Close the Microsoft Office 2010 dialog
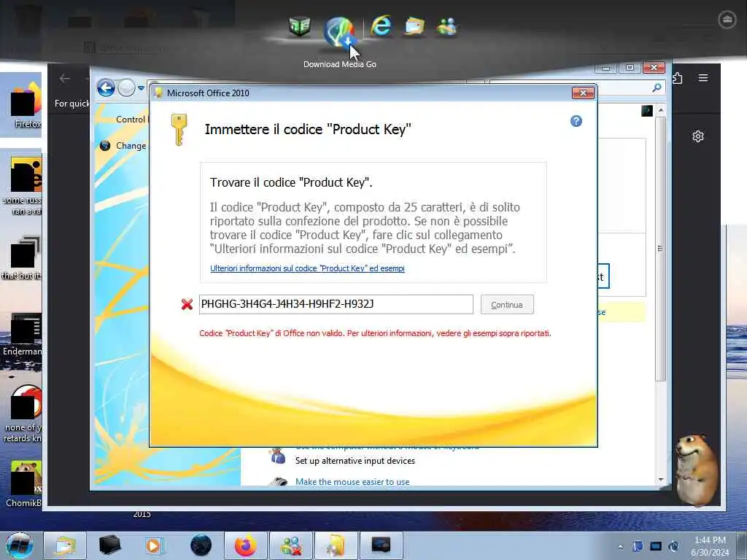Screen dimensions: 747x560 (x=583, y=93)
